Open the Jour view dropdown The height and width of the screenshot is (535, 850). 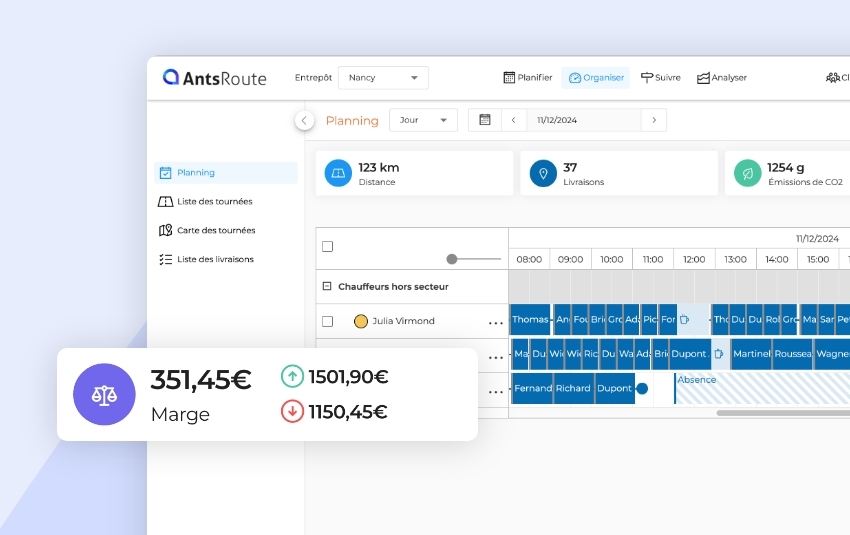(x=423, y=120)
